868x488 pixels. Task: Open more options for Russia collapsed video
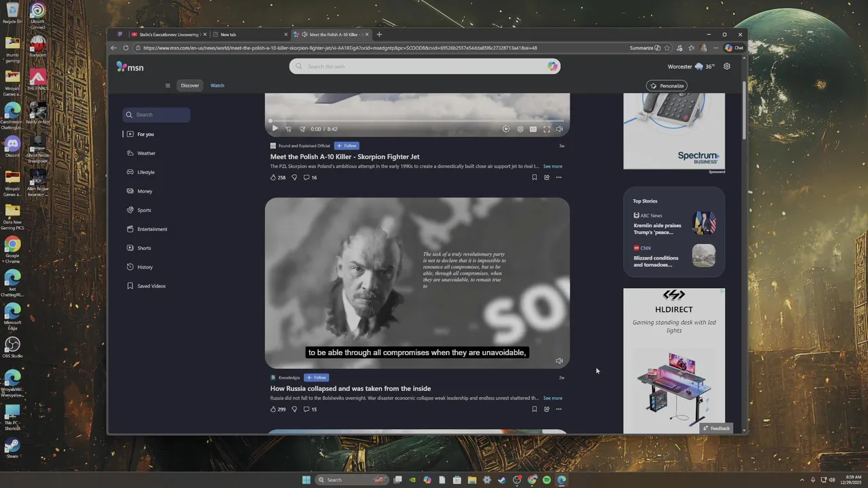(559, 409)
